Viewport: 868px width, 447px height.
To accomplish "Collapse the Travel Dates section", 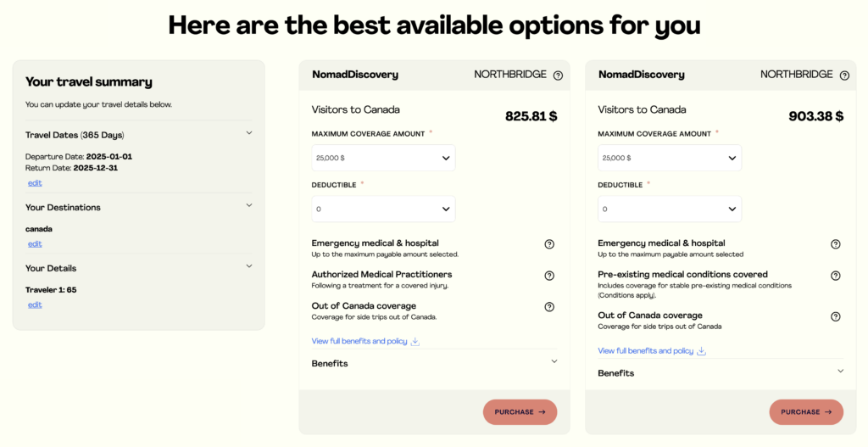I will tap(249, 133).
